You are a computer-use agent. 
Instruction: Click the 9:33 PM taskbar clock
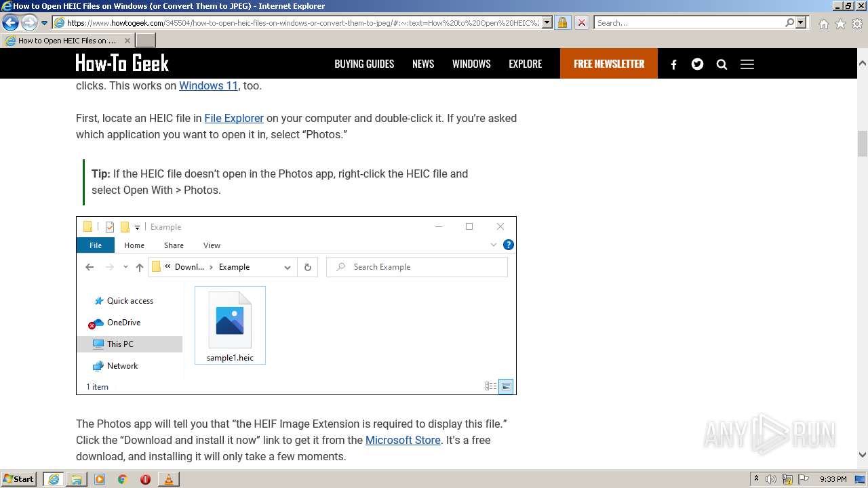pyautogui.click(x=833, y=479)
